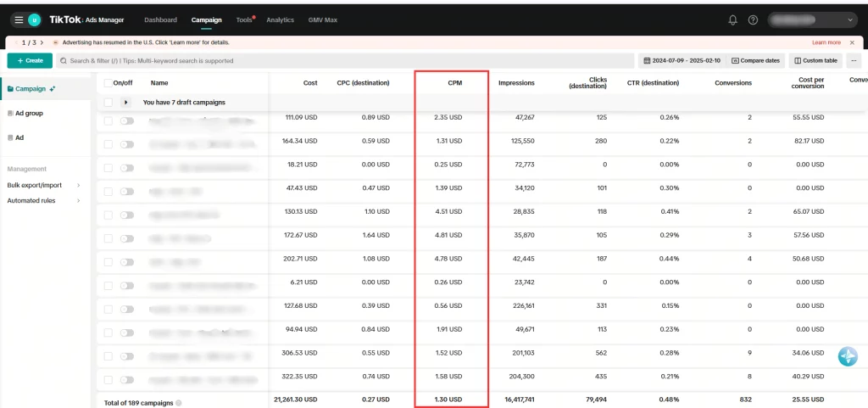Click the TikTok Ads Manager logo

tap(87, 20)
